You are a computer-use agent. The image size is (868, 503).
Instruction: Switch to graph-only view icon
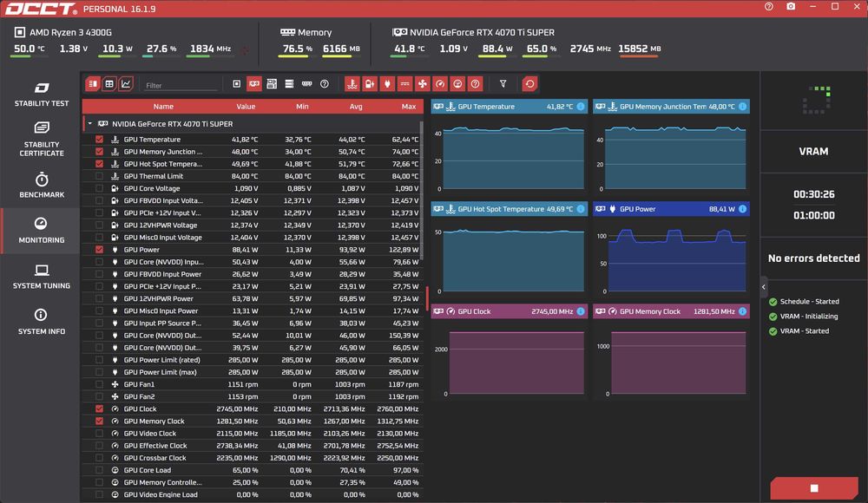pyautogui.click(x=126, y=84)
